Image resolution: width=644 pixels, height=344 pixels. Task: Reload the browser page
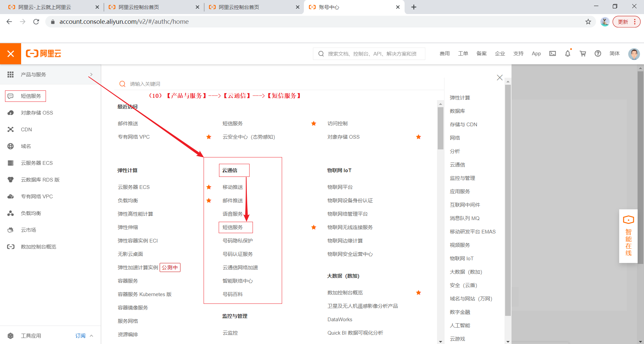coord(36,22)
